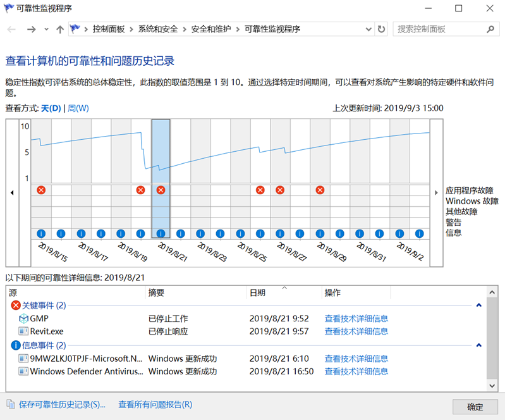Open 系统和安全 breadcrumb

tap(158, 29)
